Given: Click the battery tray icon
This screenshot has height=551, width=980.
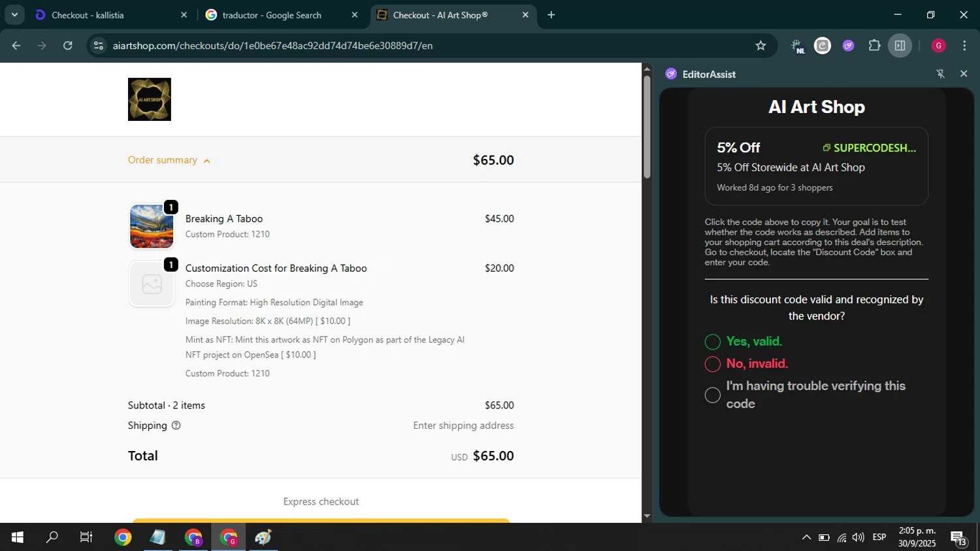Looking at the screenshot, I should 824,537.
